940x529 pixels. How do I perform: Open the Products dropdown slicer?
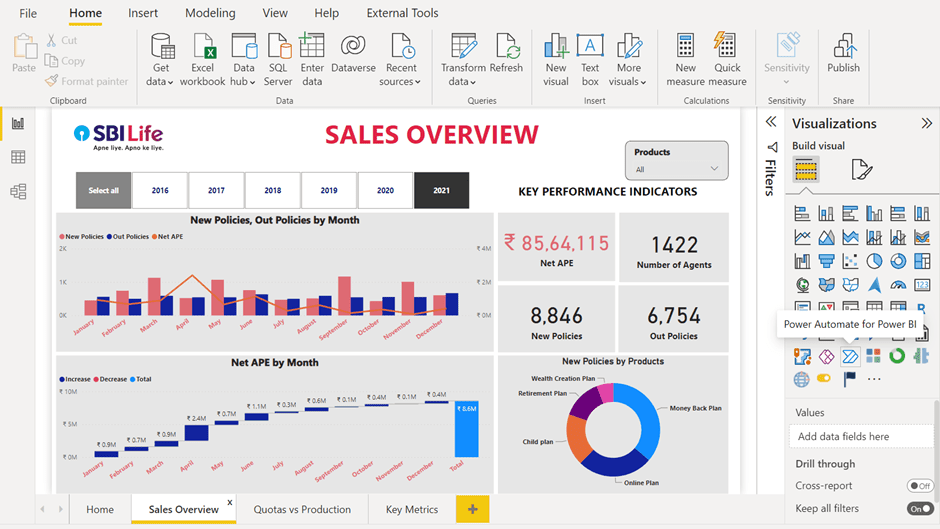676,169
